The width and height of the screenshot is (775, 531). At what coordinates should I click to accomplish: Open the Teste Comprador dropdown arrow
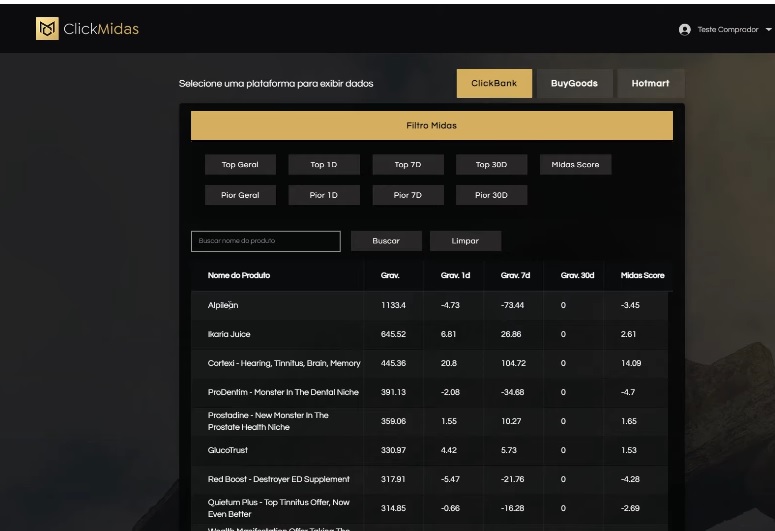[x=768, y=30]
